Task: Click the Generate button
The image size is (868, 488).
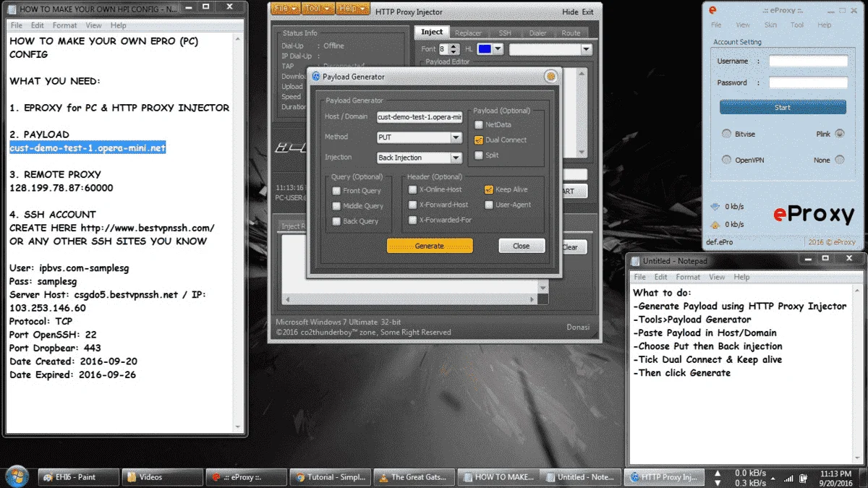Action: 430,246
